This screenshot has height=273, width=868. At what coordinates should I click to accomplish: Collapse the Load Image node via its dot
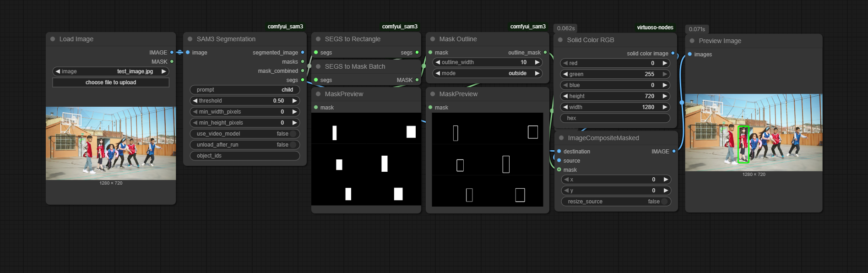point(53,39)
